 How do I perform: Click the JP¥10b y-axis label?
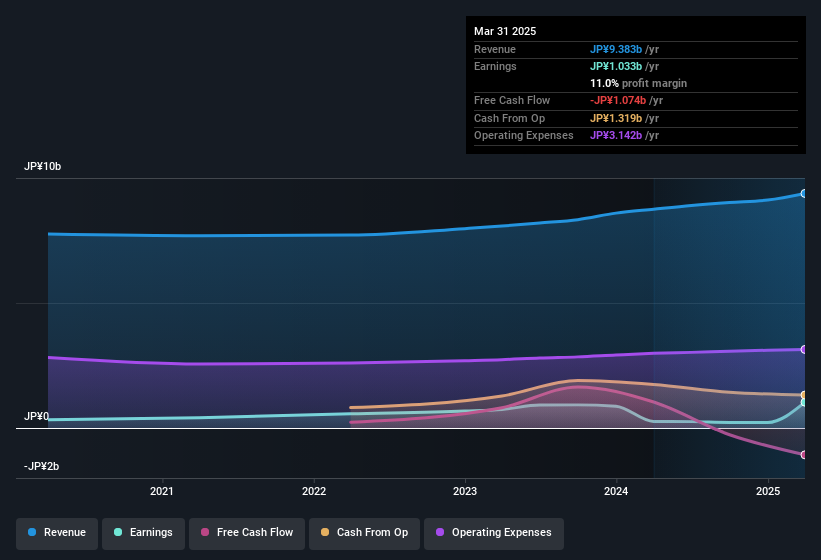click(42, 166)
